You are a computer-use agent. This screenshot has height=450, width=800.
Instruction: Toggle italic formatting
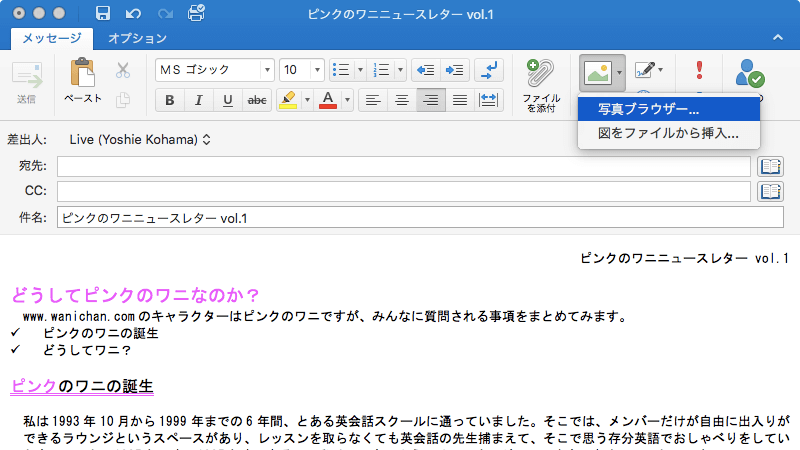(x=199, y=100)
